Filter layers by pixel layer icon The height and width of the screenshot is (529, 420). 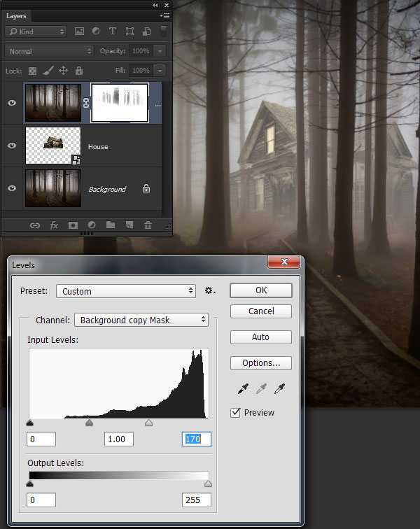click(79, 31)
